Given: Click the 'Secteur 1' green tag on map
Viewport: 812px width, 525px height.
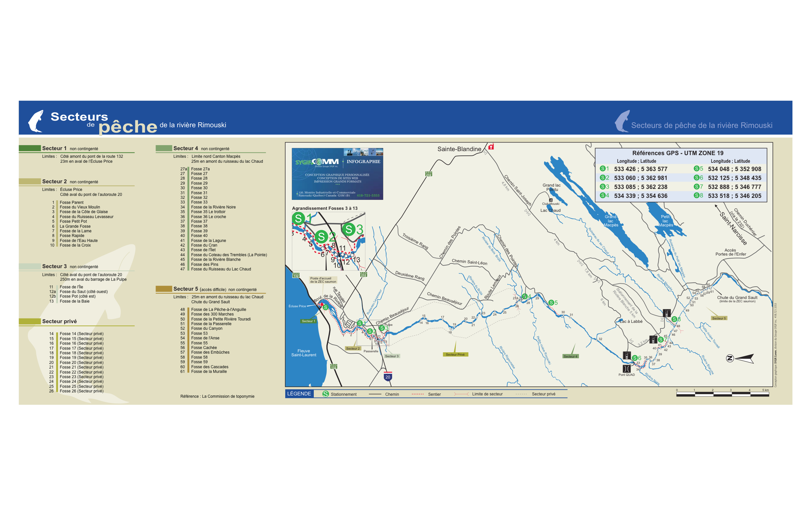Looking at the screenshot, I should (308, 321).
